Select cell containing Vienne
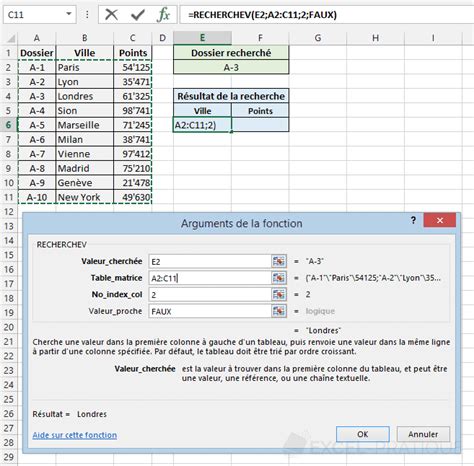The image size is (474, 466). point(85,154)
